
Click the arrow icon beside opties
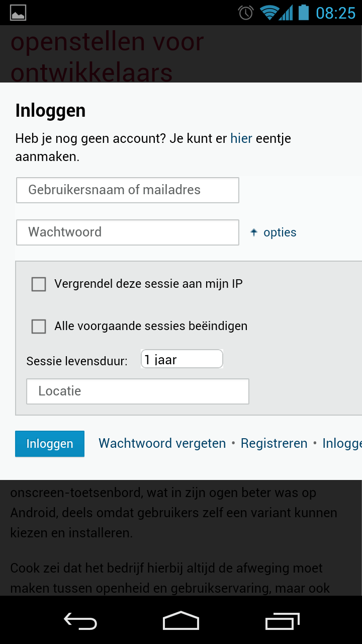point(254,232)
